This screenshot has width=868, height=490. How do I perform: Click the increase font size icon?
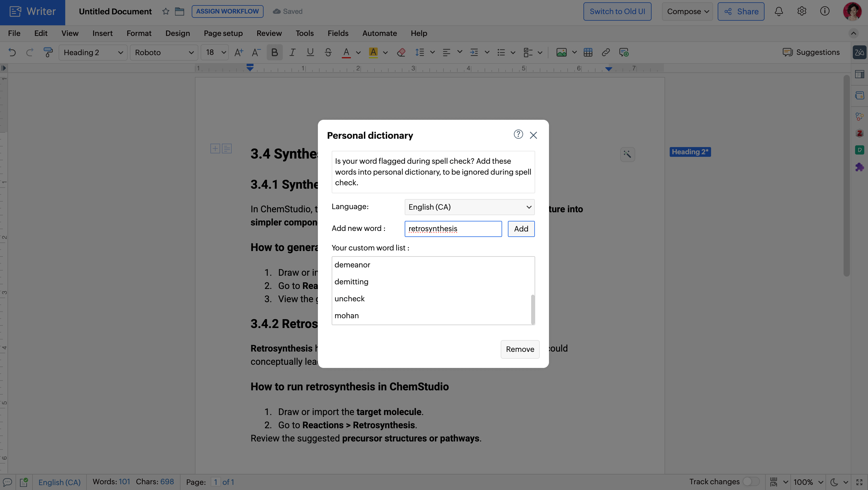[x=239, y=52]
